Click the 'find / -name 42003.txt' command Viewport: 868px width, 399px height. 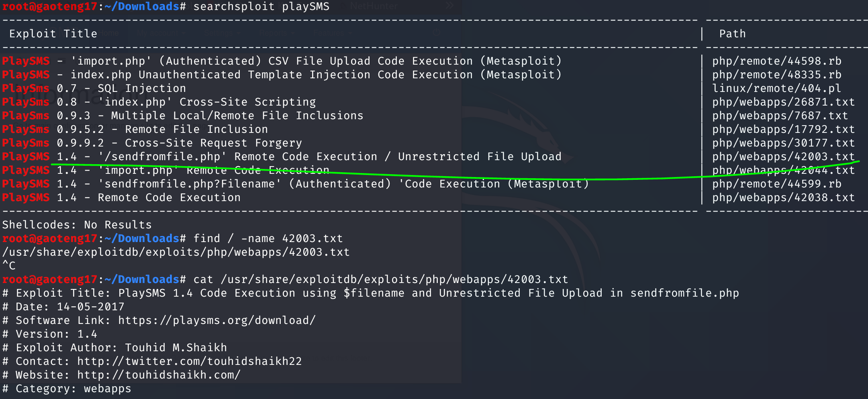click(268, 238)
